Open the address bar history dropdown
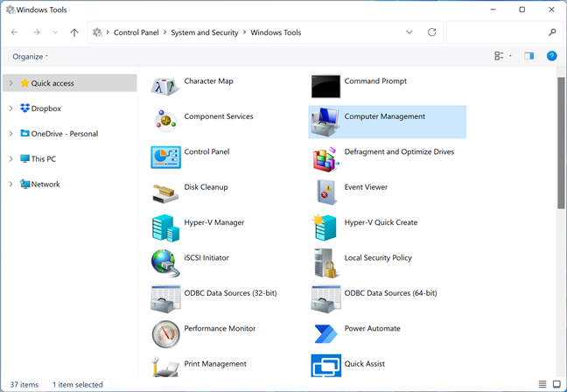This screenshot has height=392, width=567. click(x=409, y=32)
